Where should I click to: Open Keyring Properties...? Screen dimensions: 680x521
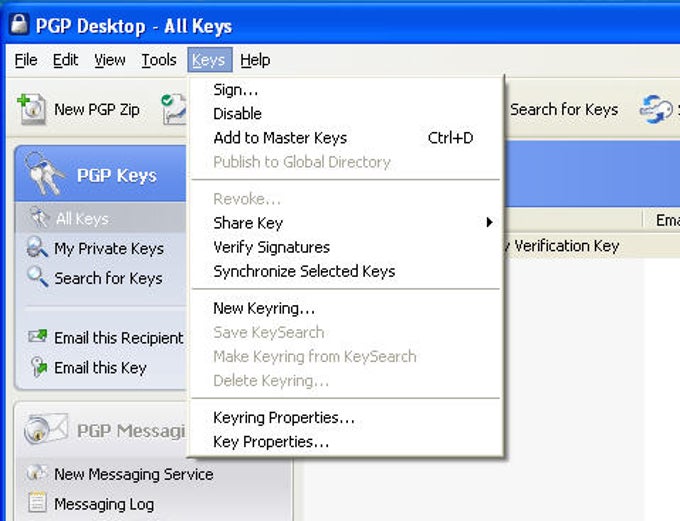[x=346, y=418]
